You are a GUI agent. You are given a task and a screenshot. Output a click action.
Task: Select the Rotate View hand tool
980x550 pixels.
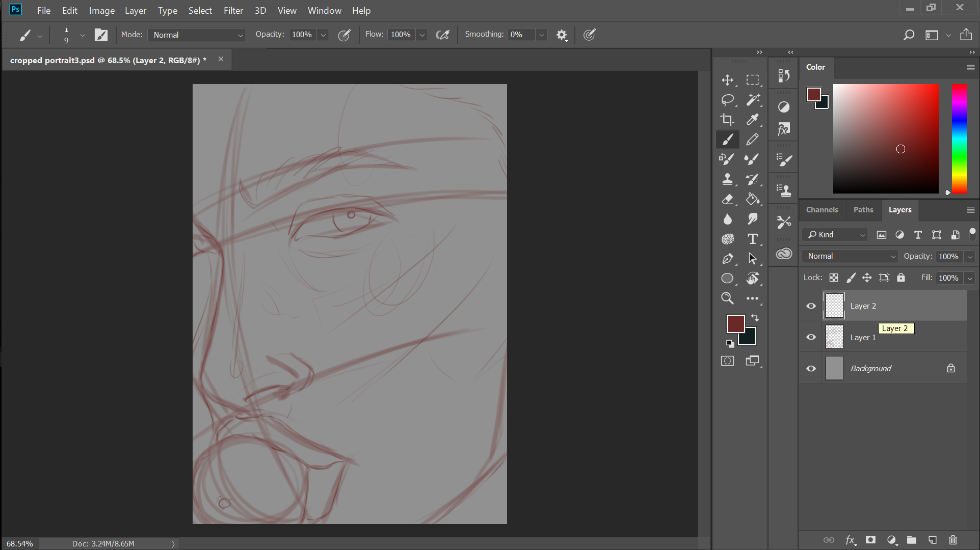[x=752, y=279]
